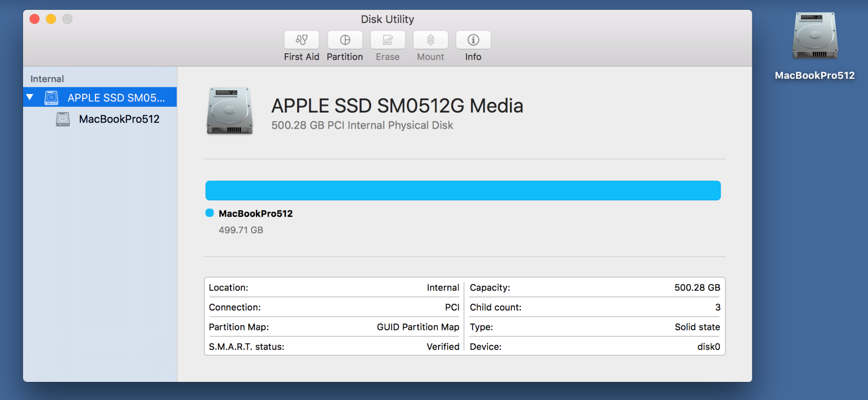Click the blue partition usage bar
Image resolution: width=868 pixels, height=400 pixels.
coord(463,191)
